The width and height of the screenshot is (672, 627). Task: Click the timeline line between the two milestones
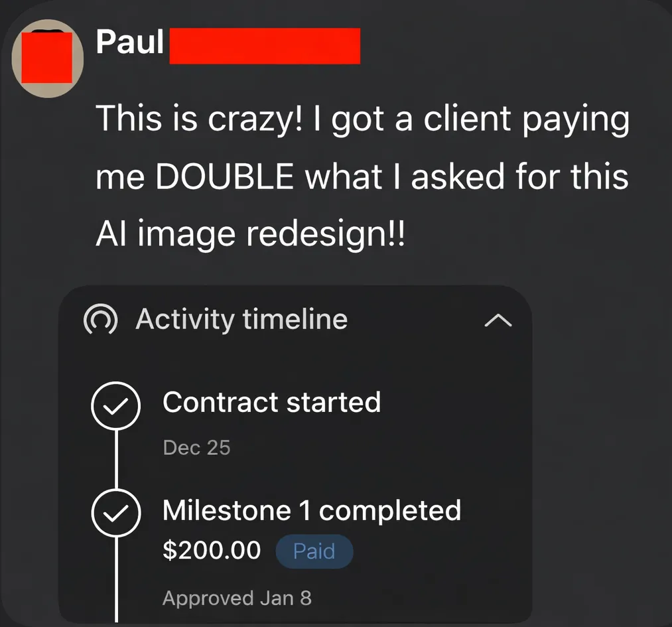point(116,459)
